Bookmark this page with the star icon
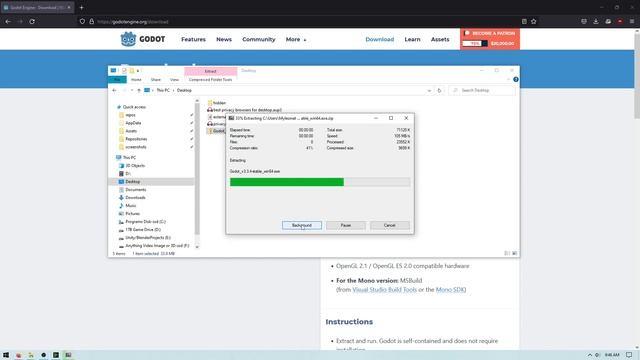640x360 pixels. [x=533, y=21]
